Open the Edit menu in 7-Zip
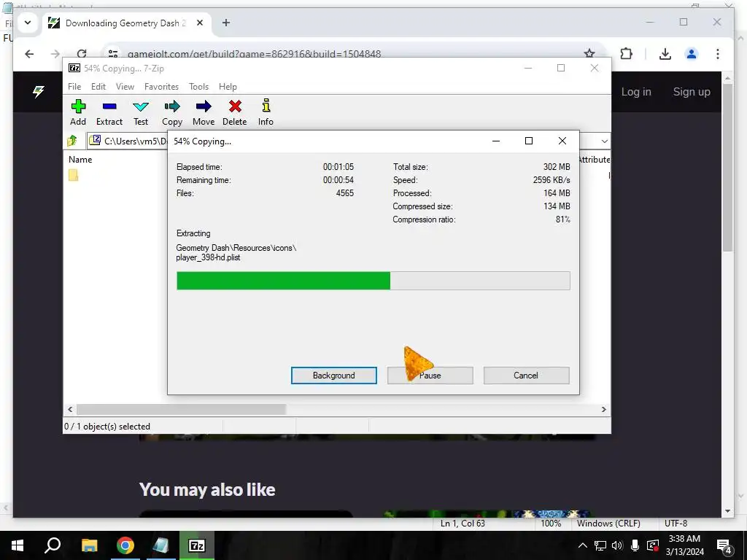The width and height of the screenshot is (747, 560). pos(98,87)
